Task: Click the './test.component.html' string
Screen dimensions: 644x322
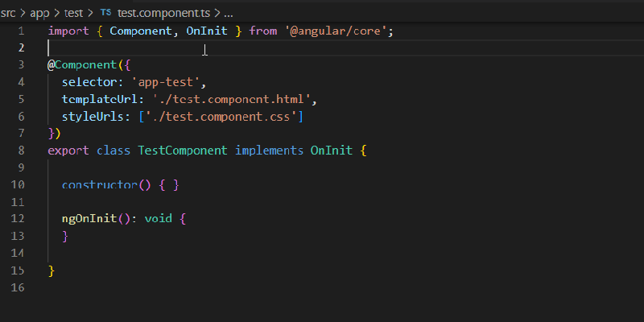Action: (231, 99)
